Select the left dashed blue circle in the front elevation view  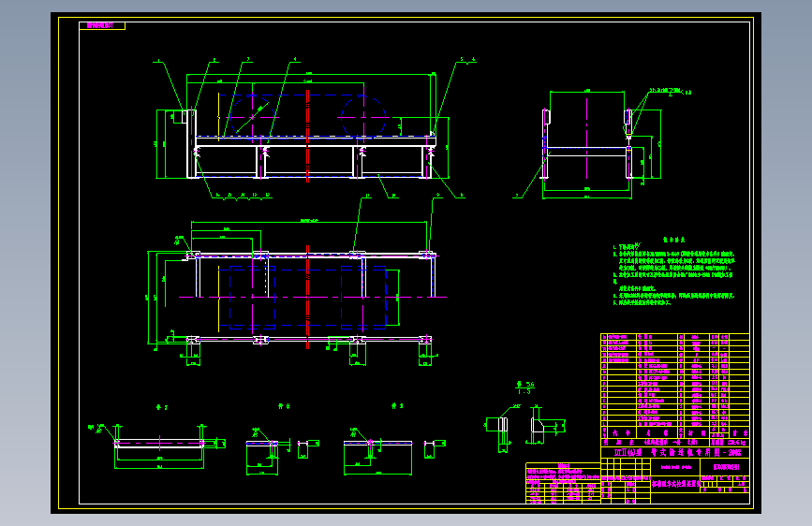pyautogui.click(x=252, y=117)
